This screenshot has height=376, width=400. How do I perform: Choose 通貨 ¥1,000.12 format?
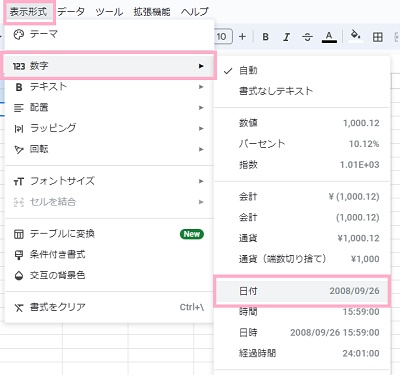(x=302, y=238)
